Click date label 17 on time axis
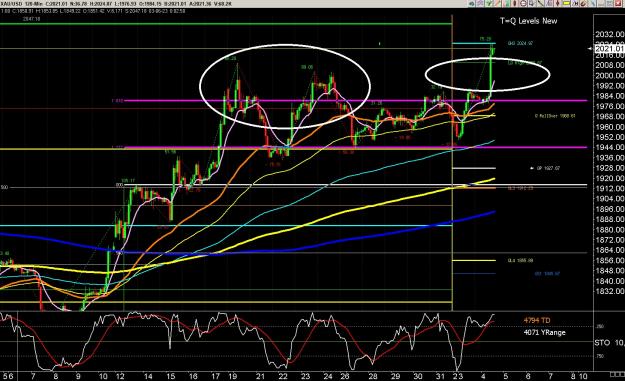Screen dimensions: 625x381 (216, 376)
